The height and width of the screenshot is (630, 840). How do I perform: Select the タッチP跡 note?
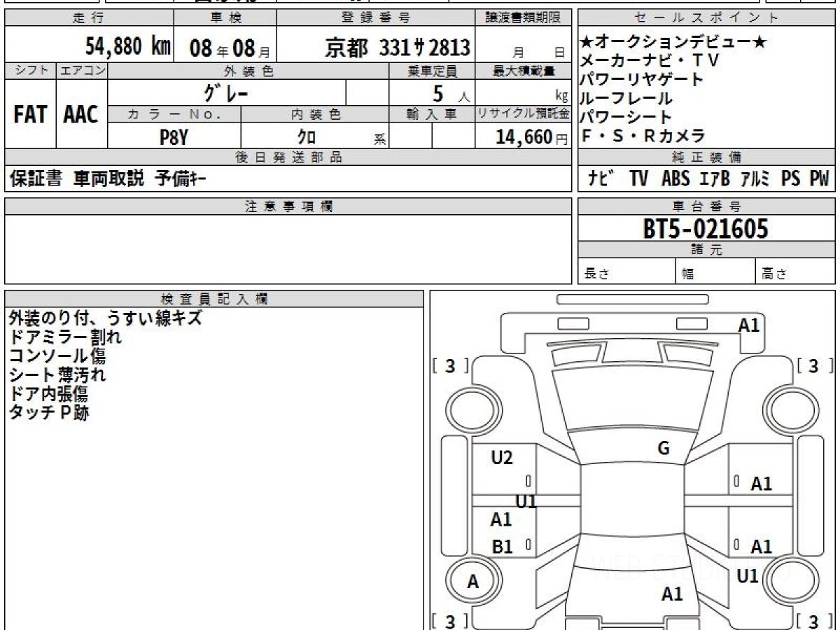(x=49, y=413)
